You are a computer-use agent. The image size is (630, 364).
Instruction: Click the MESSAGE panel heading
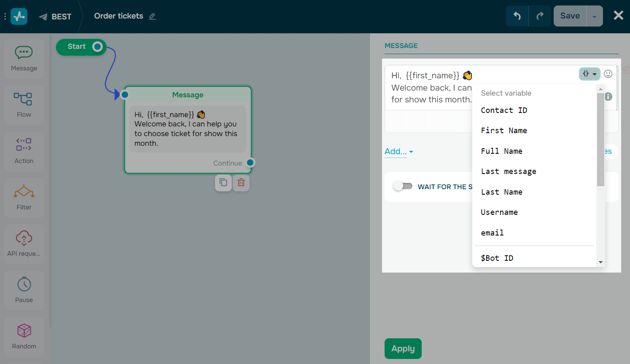pos(401,45)
